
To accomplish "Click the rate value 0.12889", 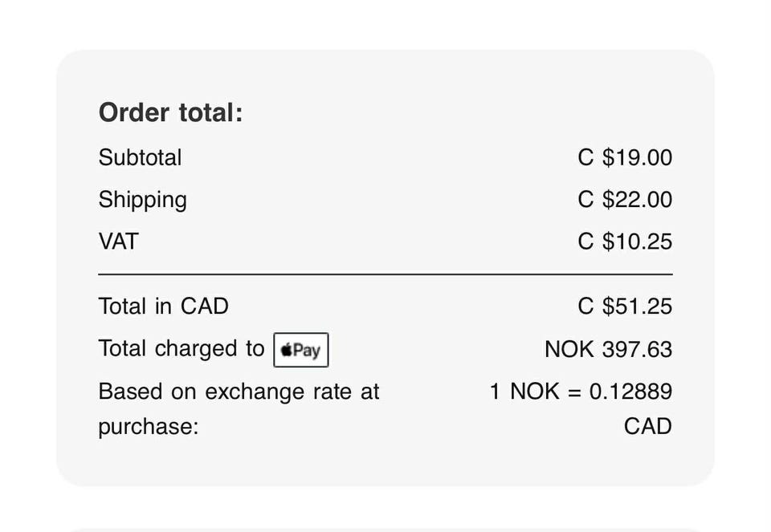I will [630, 392].
